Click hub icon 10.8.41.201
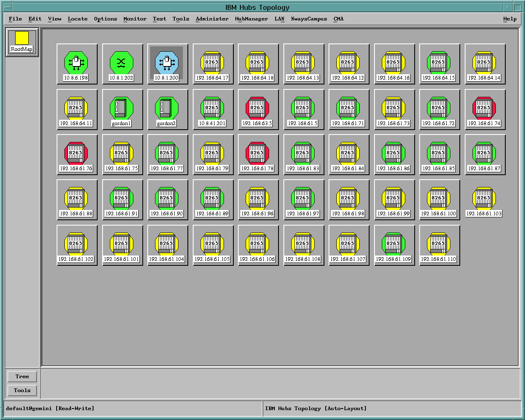The height and width of the screenshot is (420, 525). [212, 107]
